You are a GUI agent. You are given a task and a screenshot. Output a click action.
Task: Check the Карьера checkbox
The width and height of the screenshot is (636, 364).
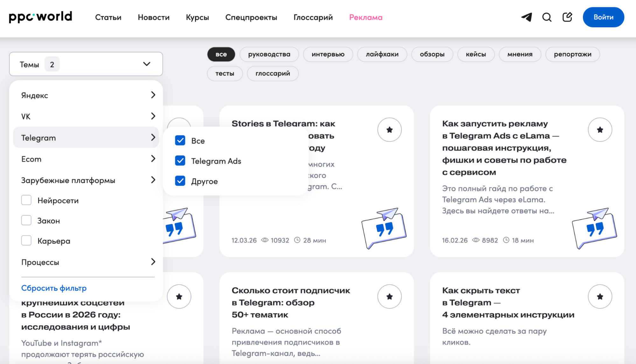tap(26, 241)
